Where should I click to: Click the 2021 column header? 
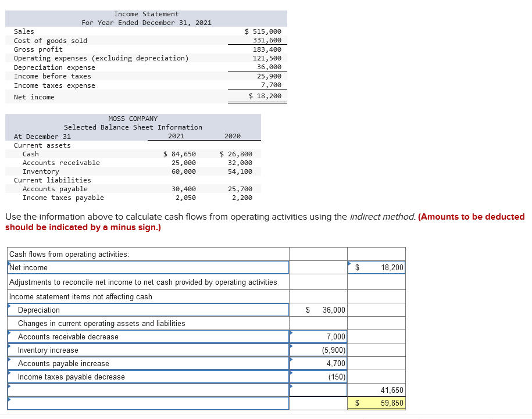click(x=176, y=136)
